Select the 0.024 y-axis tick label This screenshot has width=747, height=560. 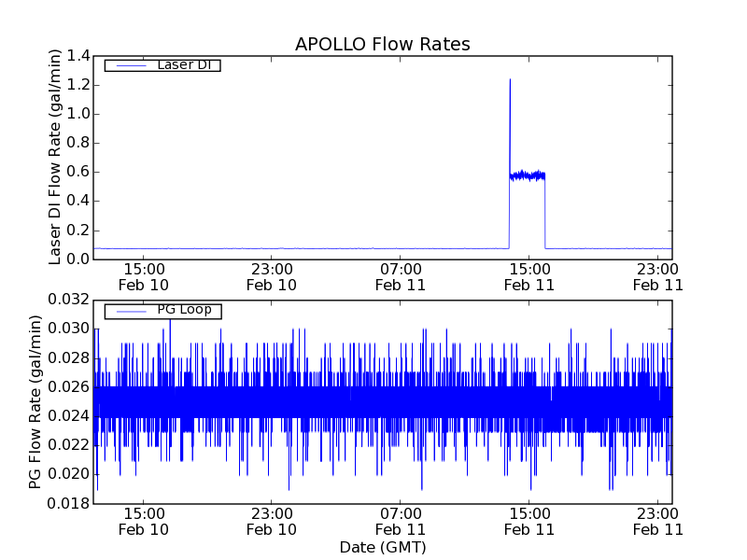(x=71, y=416)
